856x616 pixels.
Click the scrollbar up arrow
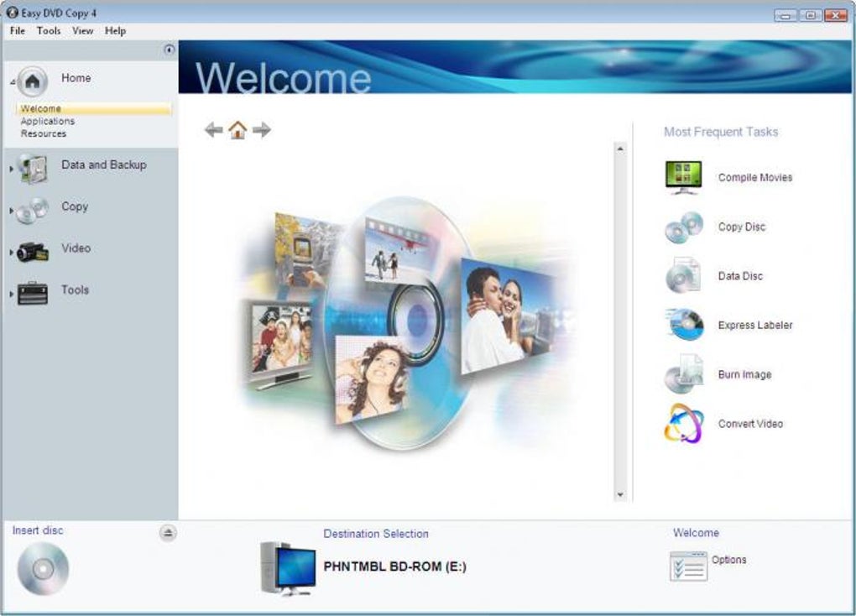point(620,149)
